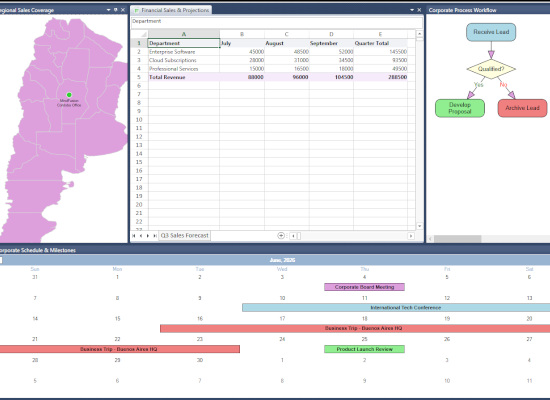Select the 288500 quarter total cell
This screenshot has height=400, width=550.
point(381,77)
